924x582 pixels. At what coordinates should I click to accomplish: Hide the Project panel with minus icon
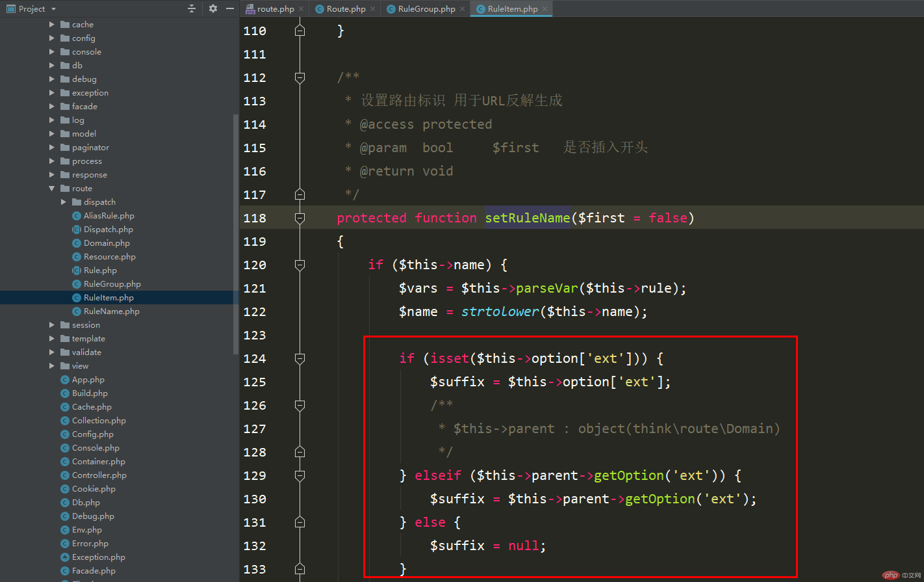[229, 8]
